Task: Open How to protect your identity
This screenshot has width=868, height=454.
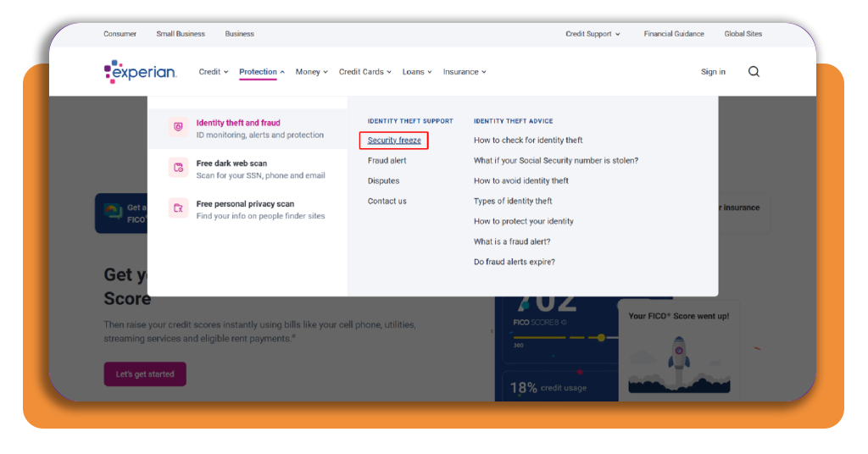Action: click(x=524, y=221)
